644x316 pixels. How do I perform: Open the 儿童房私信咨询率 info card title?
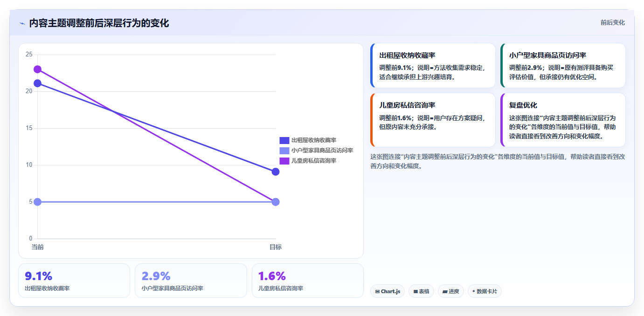[407, 105]
